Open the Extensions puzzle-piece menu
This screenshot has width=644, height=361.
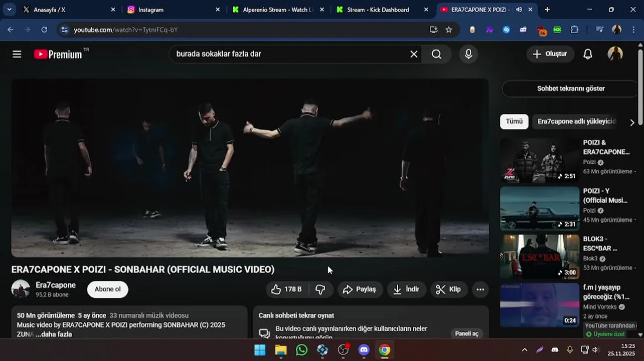(574, 30)
